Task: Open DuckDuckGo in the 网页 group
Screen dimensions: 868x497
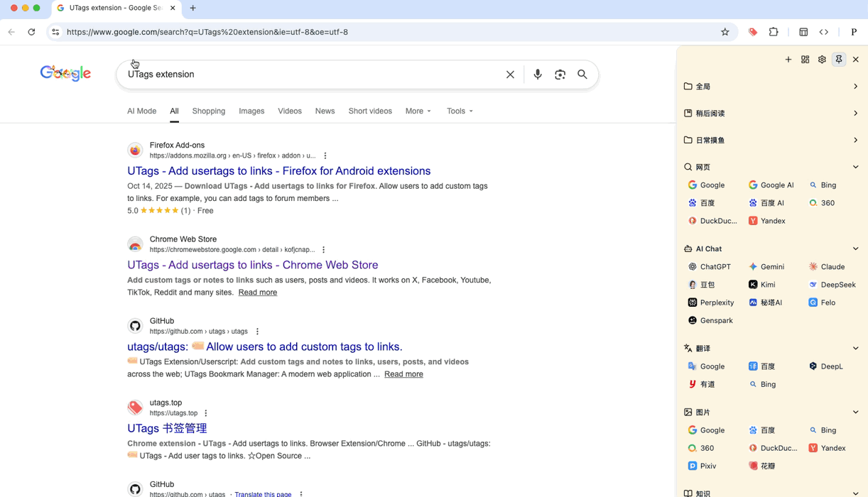Action: (712, 221)
